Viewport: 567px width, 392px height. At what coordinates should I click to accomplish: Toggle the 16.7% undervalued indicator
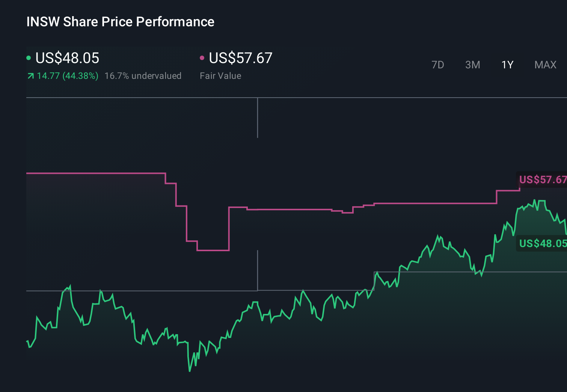tap(143, 75)
